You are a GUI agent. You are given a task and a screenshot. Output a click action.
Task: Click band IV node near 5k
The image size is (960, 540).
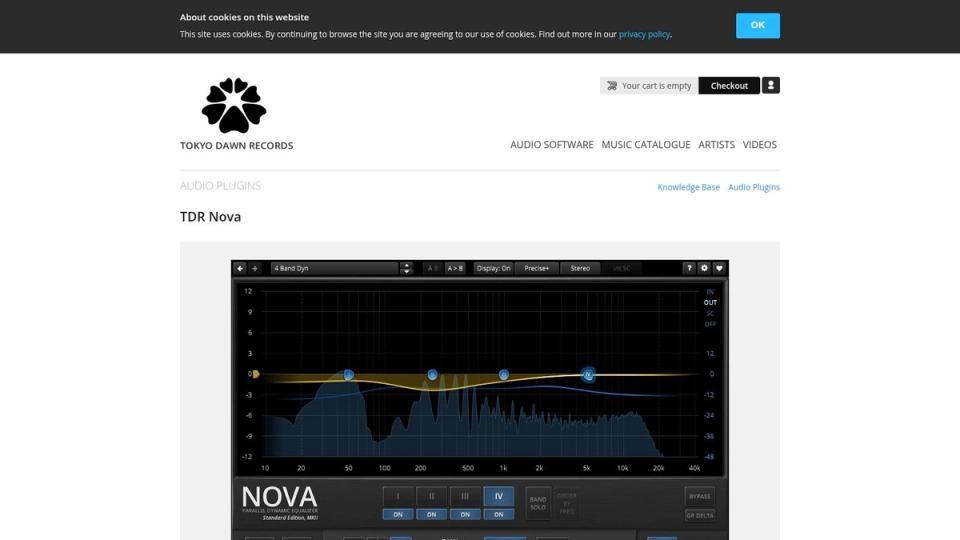point(588,375)
